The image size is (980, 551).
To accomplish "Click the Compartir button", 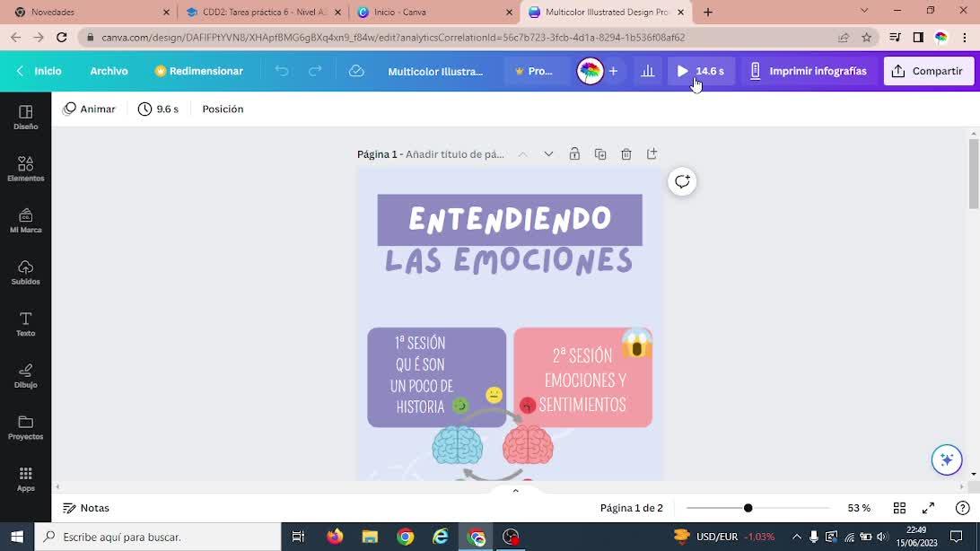I will [928, 71].
